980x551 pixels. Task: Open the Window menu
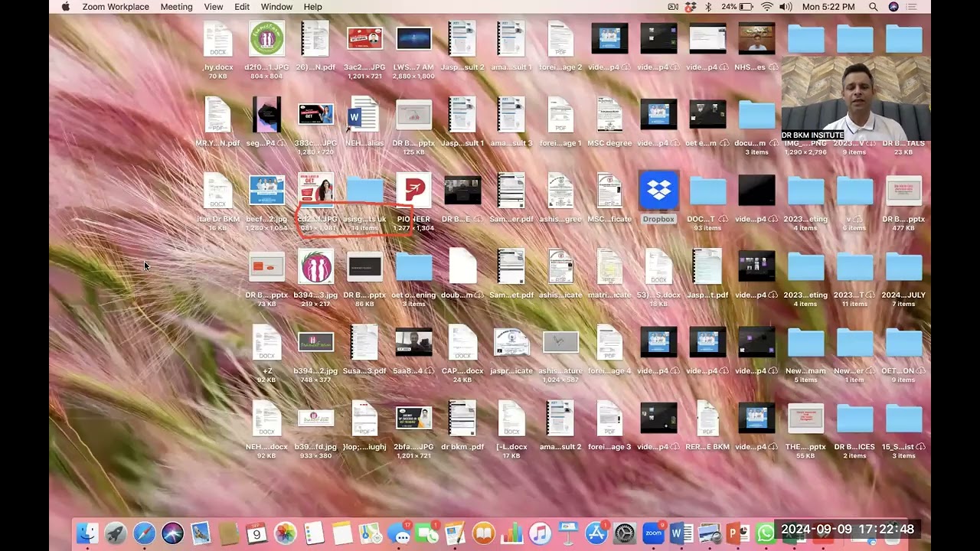[x=276, y=7]
